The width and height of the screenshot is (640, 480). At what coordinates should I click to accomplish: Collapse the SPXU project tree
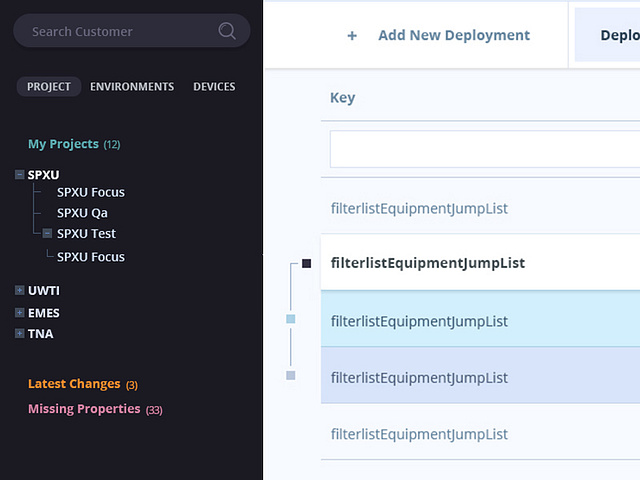pyautogui.click(x=19, y=175)
